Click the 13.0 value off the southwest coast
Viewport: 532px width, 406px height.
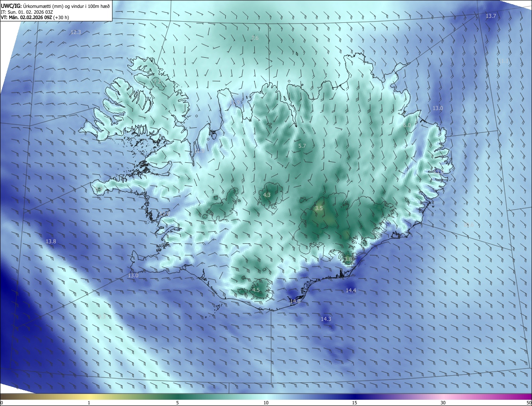pyautogui.click(x=133, y=275)
